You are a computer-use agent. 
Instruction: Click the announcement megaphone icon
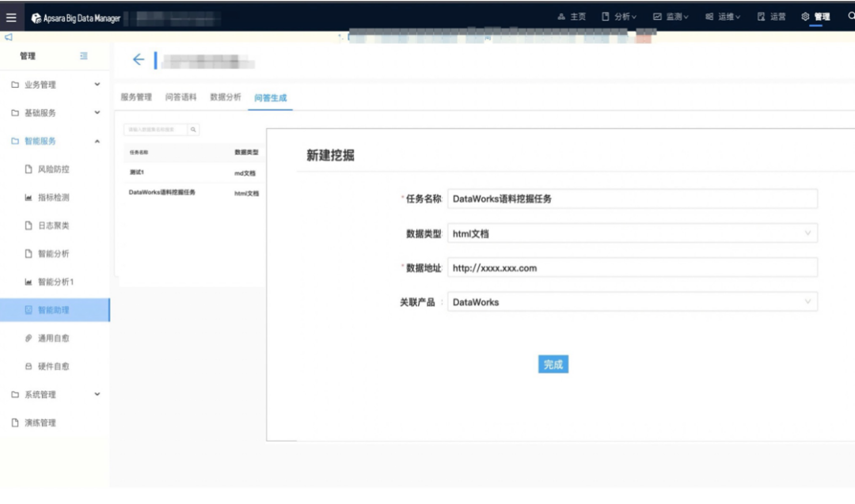pyautogui.click(x=8, y=37)
